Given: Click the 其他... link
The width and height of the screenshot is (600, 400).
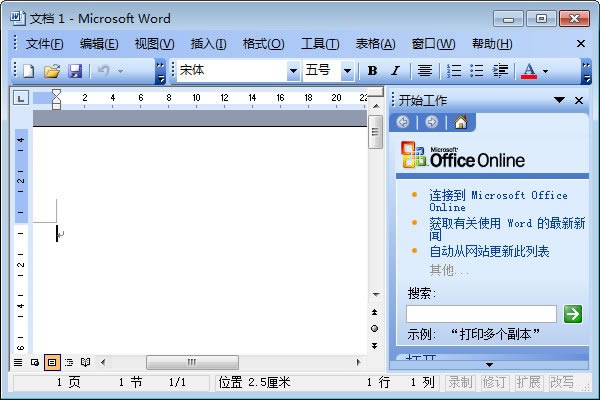Looking at the screenshot, I should click(448, 271).
